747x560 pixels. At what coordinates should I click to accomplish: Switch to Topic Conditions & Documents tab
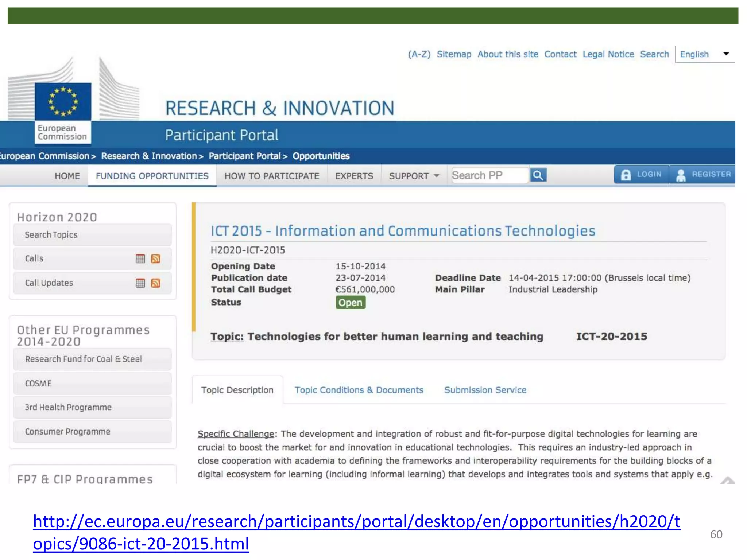coord(359,390)
